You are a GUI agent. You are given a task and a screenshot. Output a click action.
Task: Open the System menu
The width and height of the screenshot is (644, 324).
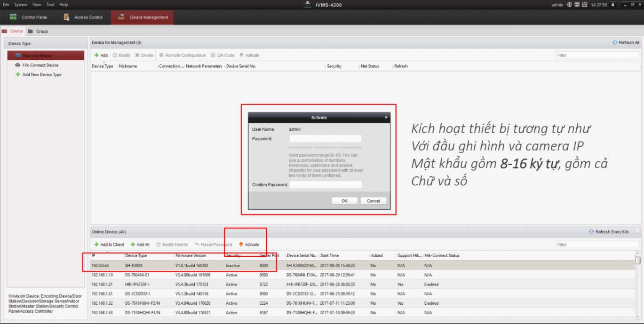[x=21, y=5]
